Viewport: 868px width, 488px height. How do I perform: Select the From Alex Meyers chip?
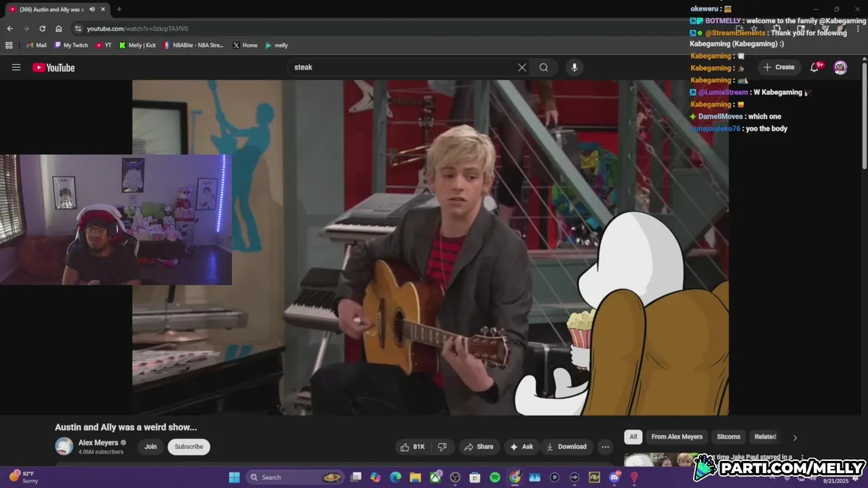click(x=677, y=436)
